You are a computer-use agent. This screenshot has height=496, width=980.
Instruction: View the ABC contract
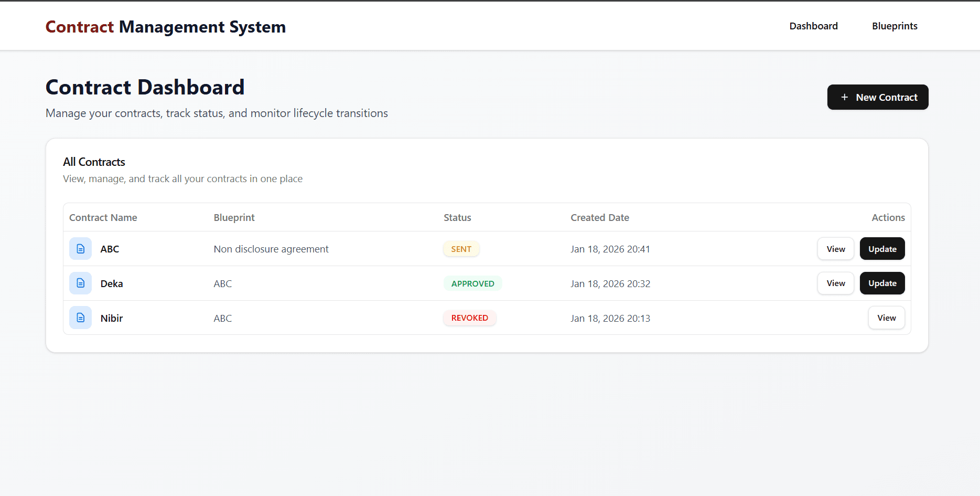[835, 248]
